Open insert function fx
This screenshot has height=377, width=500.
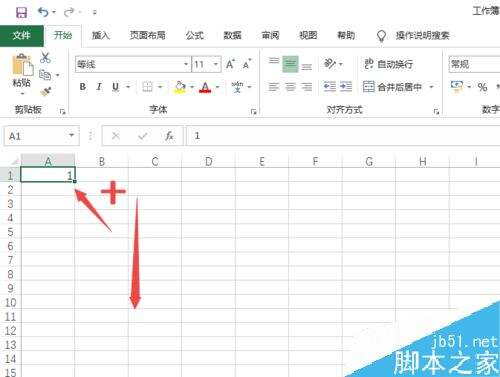169,136
